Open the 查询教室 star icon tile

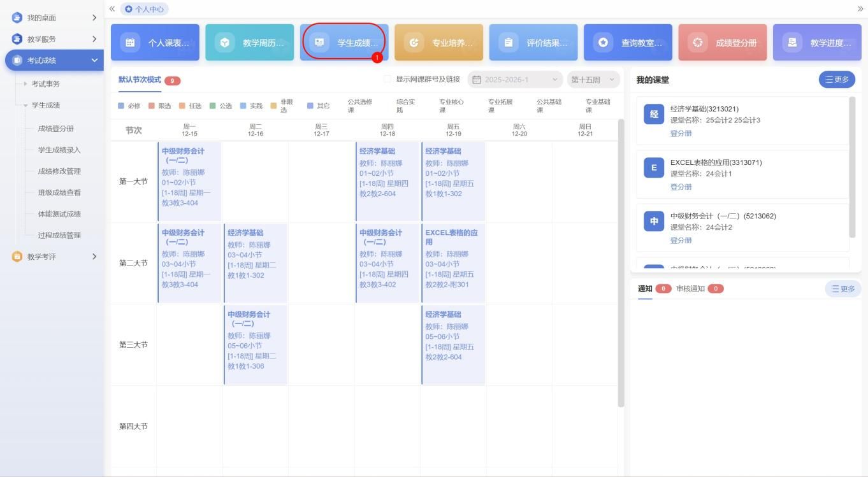(604, 43)
